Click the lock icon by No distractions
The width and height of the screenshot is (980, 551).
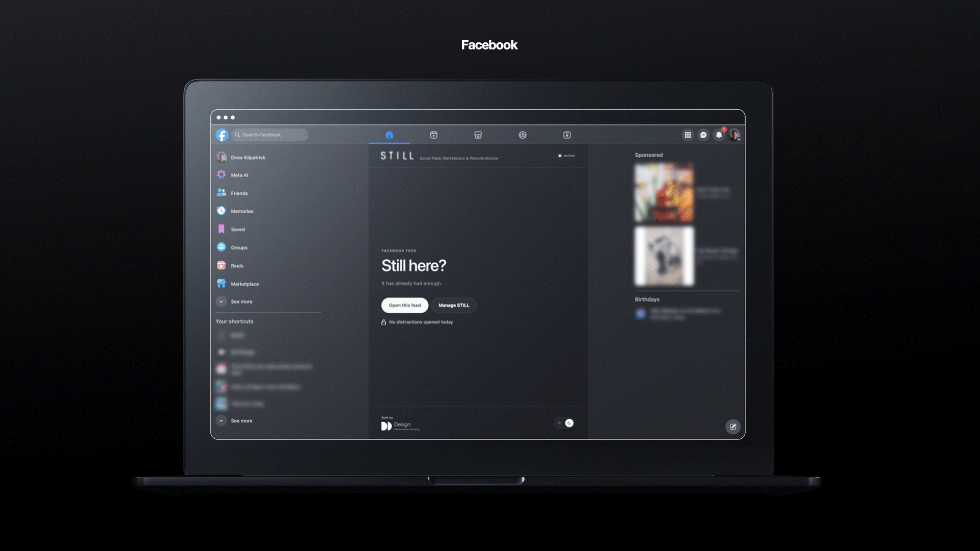click(x=384, y=322)
